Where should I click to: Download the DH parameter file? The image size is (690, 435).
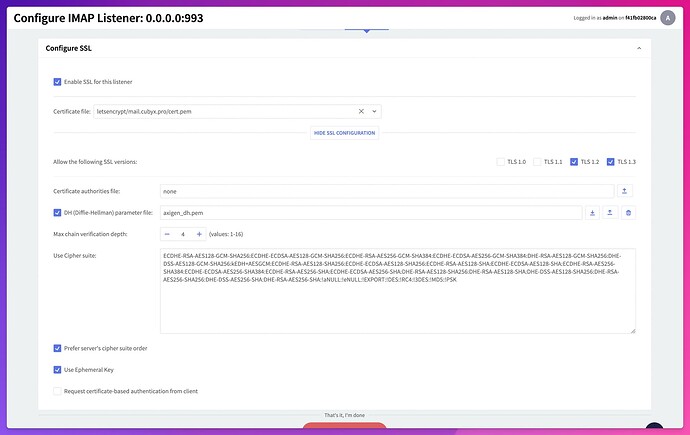[x=592, y=212]
